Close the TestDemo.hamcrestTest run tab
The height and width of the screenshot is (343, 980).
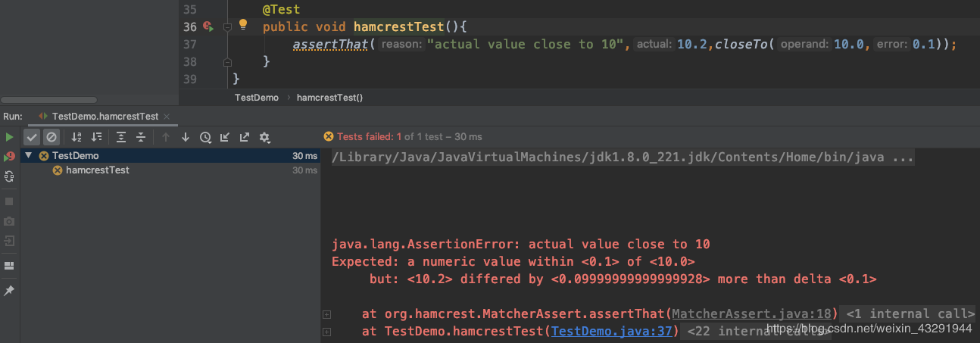(x=167, y=117)
